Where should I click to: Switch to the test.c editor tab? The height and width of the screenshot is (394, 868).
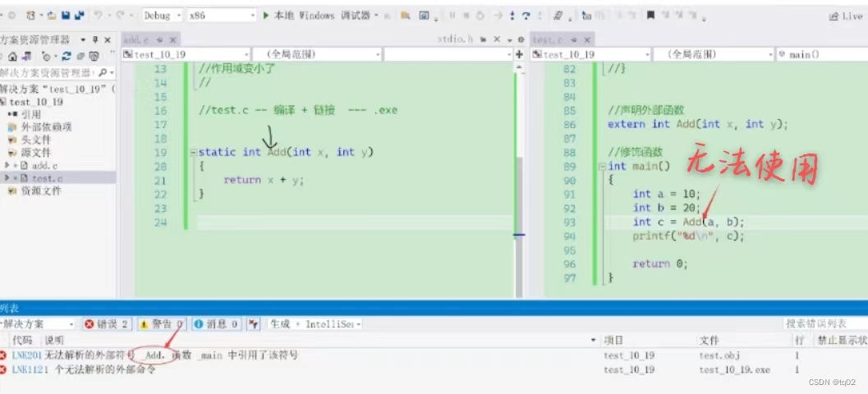(x=544, y=40)
